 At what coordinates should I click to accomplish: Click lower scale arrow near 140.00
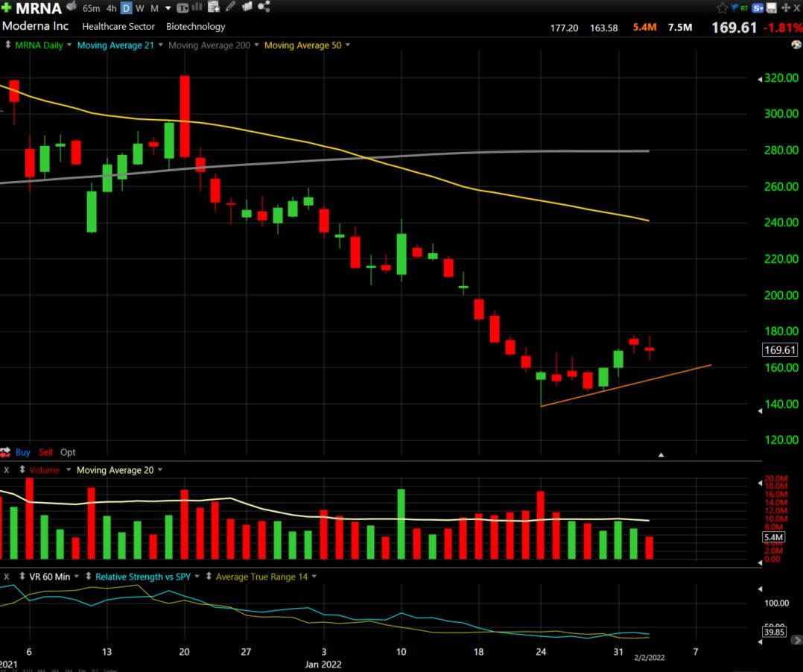(760, 411)
